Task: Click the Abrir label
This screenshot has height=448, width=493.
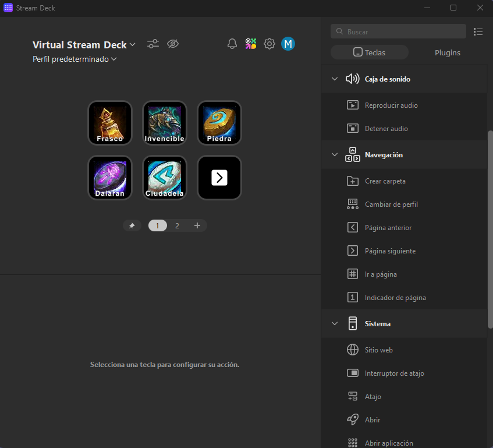Action: click(x=373, y=419)
